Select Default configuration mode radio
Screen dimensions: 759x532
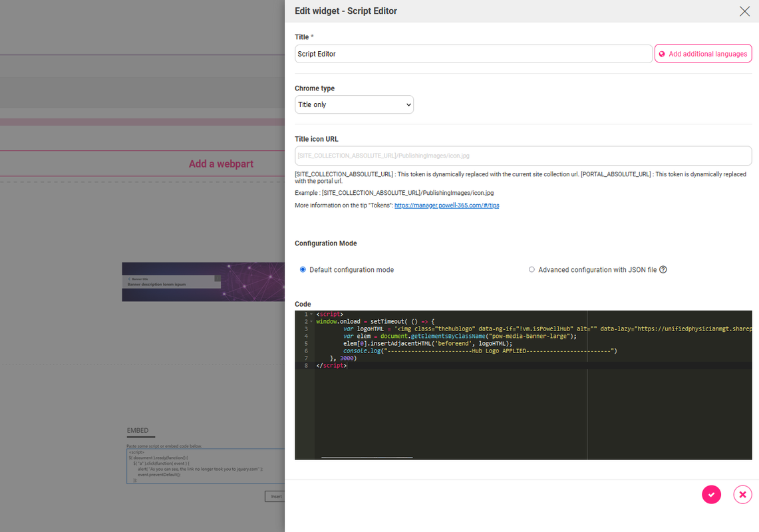point(303,269)
